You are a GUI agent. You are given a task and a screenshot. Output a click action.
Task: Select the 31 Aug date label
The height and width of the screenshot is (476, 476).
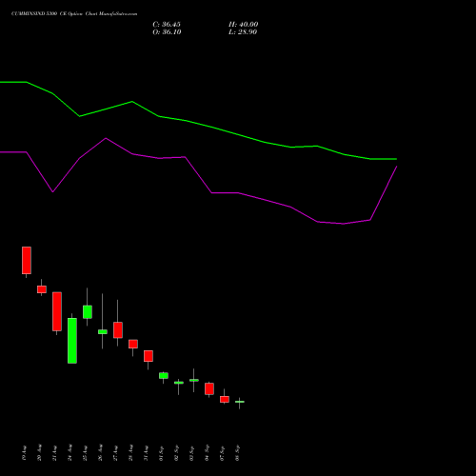tap(147, 453)
